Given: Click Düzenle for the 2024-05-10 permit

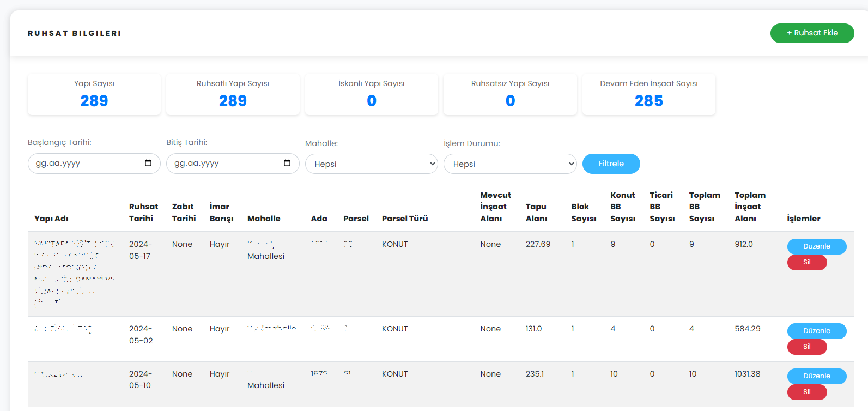Looking at the screenshot, I should click(816, 376).
